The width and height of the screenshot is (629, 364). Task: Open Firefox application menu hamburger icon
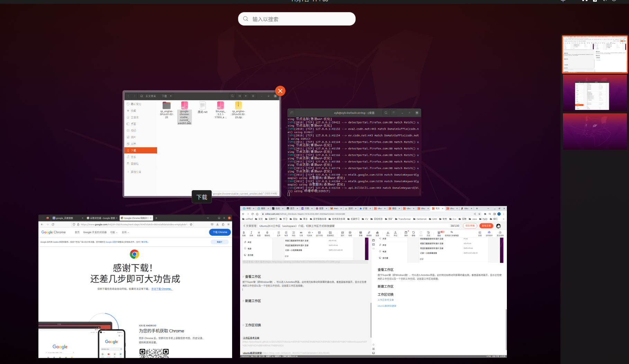click(228, 224)
